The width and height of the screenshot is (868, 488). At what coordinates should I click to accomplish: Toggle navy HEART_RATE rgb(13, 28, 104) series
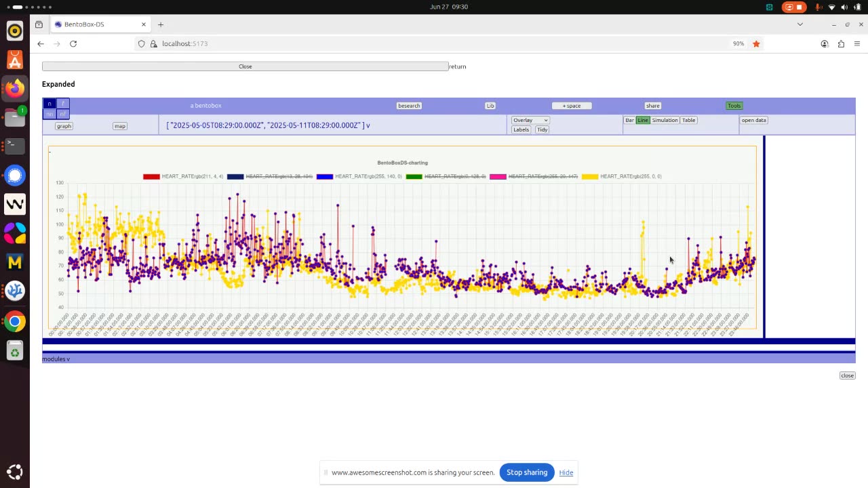point(270,176)
